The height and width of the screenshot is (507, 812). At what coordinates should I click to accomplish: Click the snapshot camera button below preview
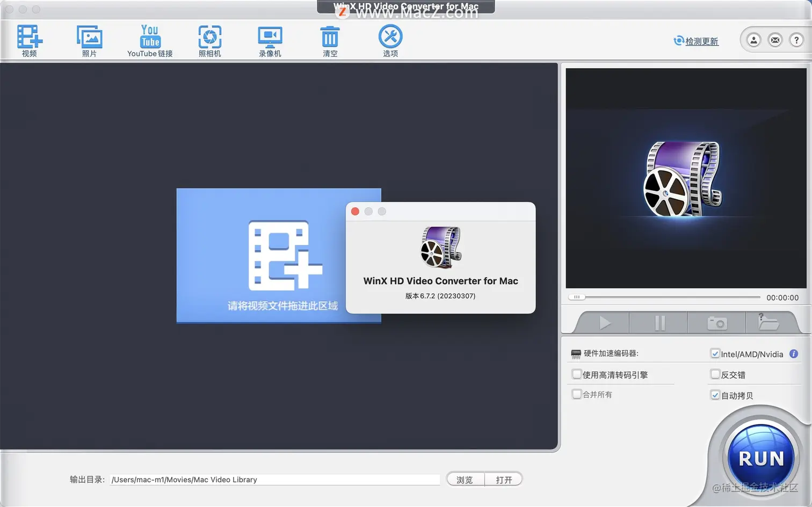click(x=716, y=322)
